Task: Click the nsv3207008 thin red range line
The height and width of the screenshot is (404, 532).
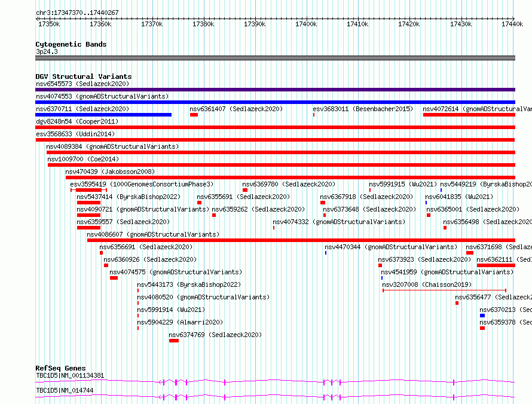Action: (445, 290)
